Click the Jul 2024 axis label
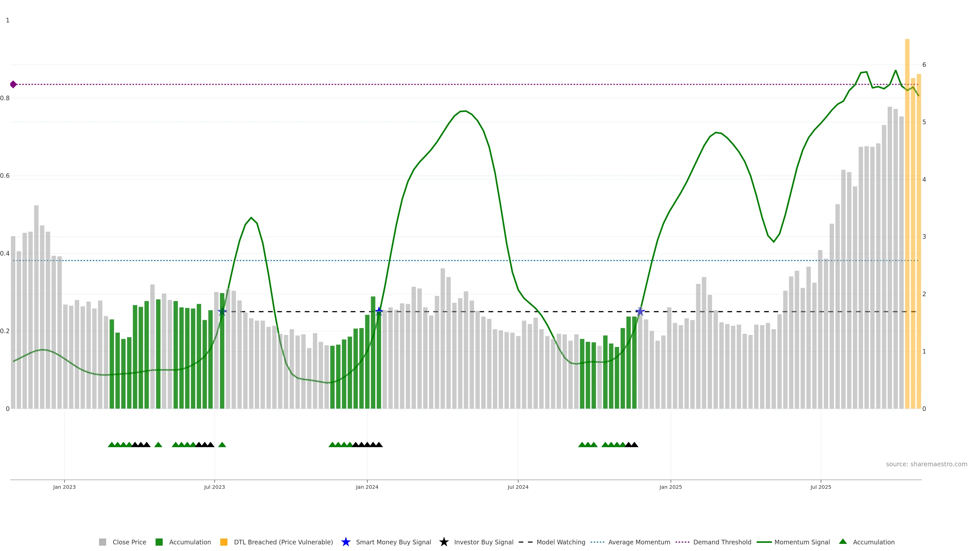 click(x=518, y=487)
